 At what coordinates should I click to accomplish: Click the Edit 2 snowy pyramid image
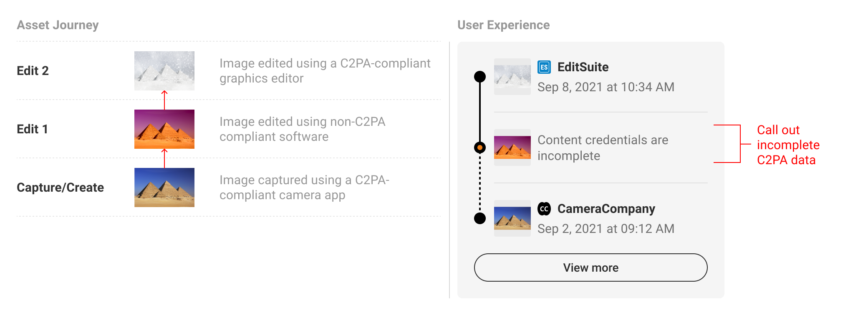pyautogui.click(x=164, y=71)
